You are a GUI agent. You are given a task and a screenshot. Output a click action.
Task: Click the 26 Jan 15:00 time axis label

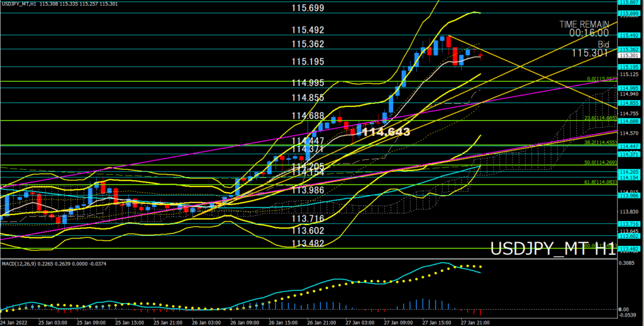point(282,323)
